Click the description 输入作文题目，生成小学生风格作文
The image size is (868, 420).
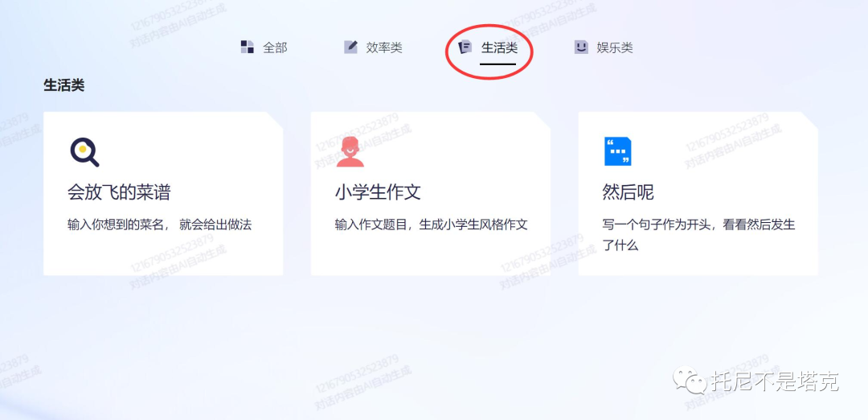coord(431,224)
